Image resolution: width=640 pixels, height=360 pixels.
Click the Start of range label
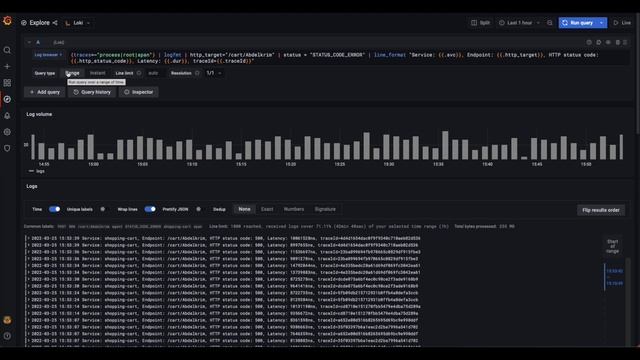point(612,246)
